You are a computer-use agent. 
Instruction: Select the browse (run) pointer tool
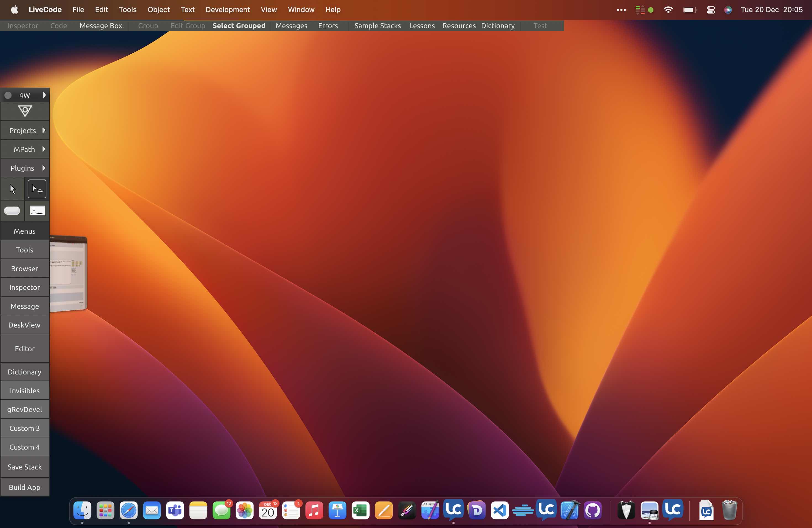13,189
